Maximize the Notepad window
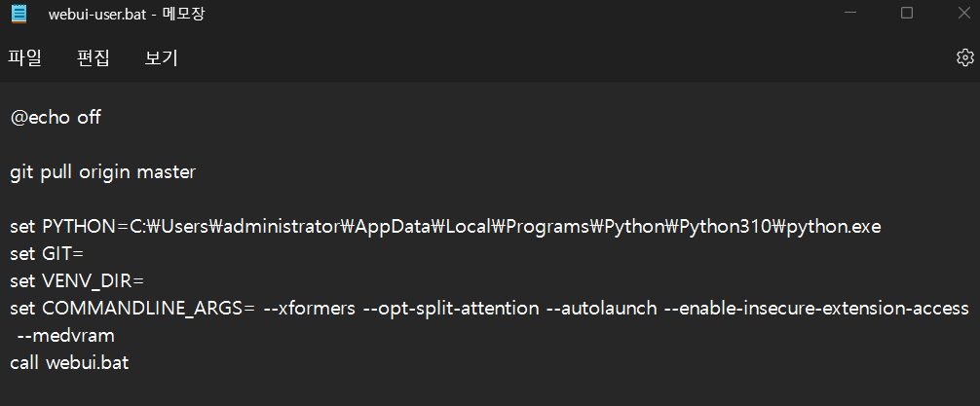The image size is (980, 406). pos(907,13)
